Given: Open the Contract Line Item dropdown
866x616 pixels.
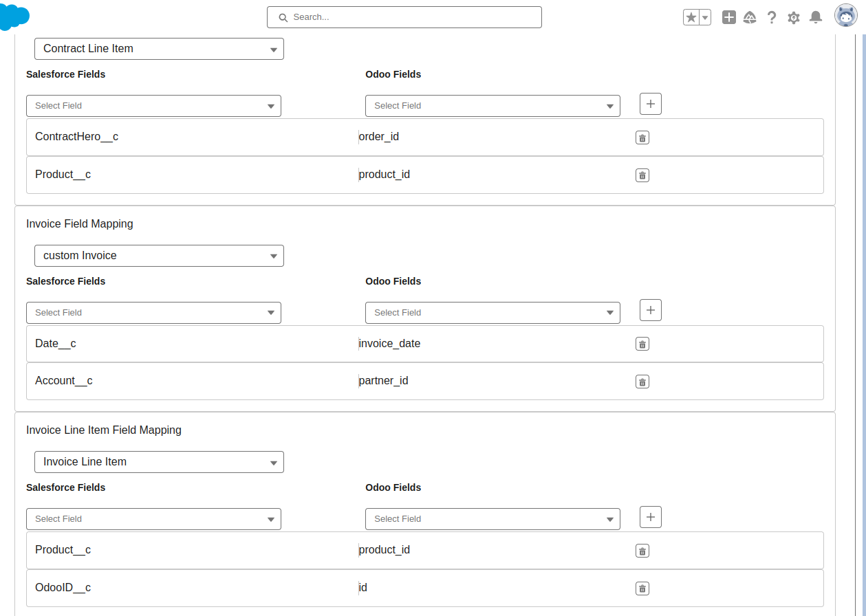Looking at the screenshot, I should pyautogui.click(x=159, y=49).
